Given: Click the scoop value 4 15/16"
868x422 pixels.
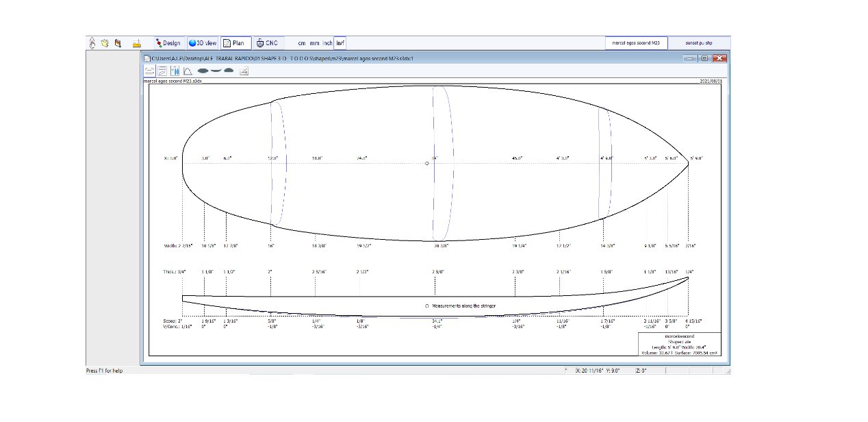Looking at the screenshot, I should 693,321.
